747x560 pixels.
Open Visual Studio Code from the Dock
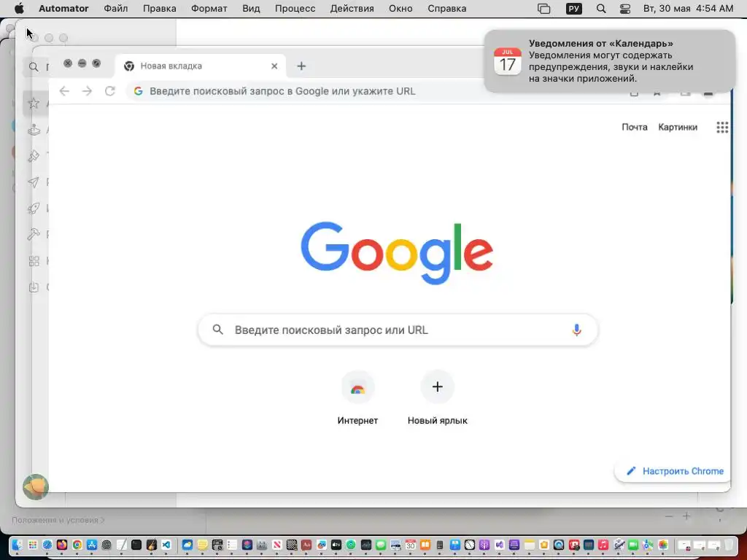tap(166, 545)
